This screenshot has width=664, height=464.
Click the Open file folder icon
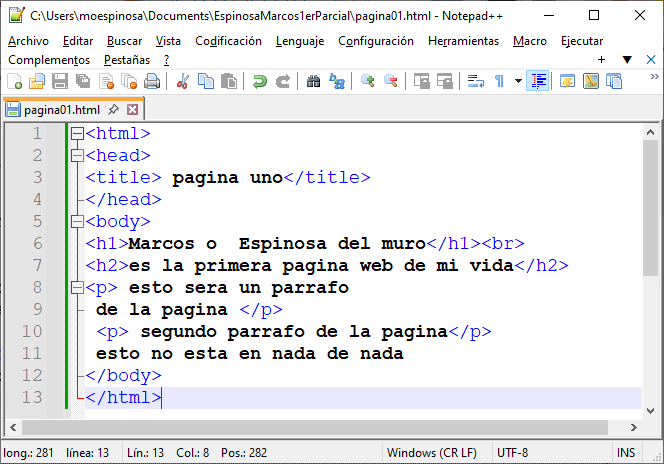point(37,81)
